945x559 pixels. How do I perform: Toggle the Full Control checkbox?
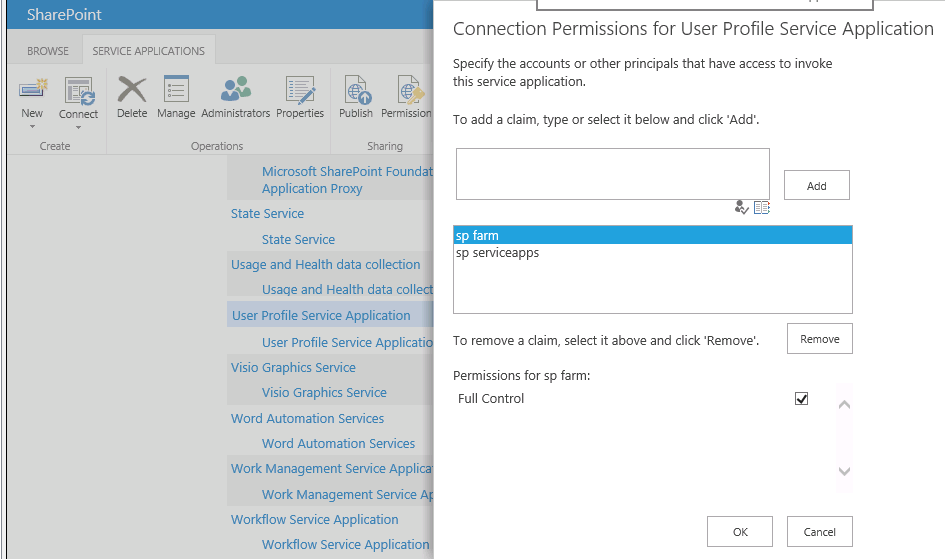[x=802, y=399]
